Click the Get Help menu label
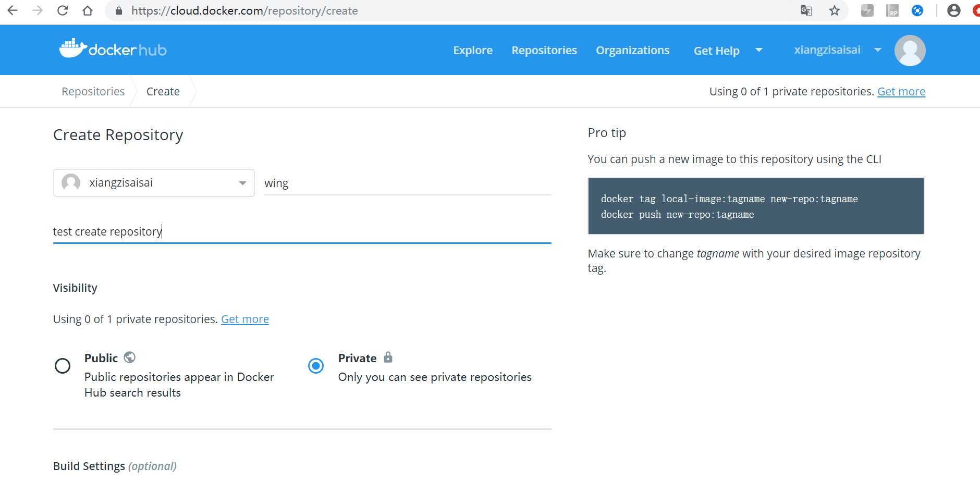The image size is (980, 481). 717,51
